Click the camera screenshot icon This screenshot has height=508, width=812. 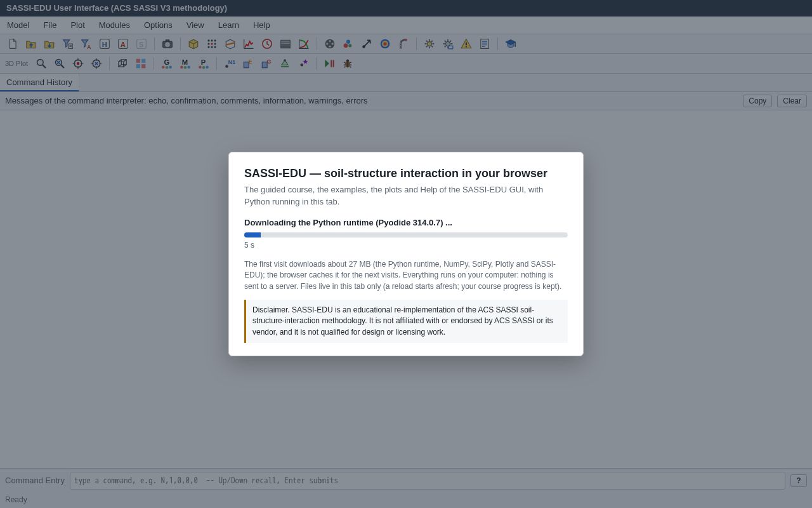(x=167, y=44)
